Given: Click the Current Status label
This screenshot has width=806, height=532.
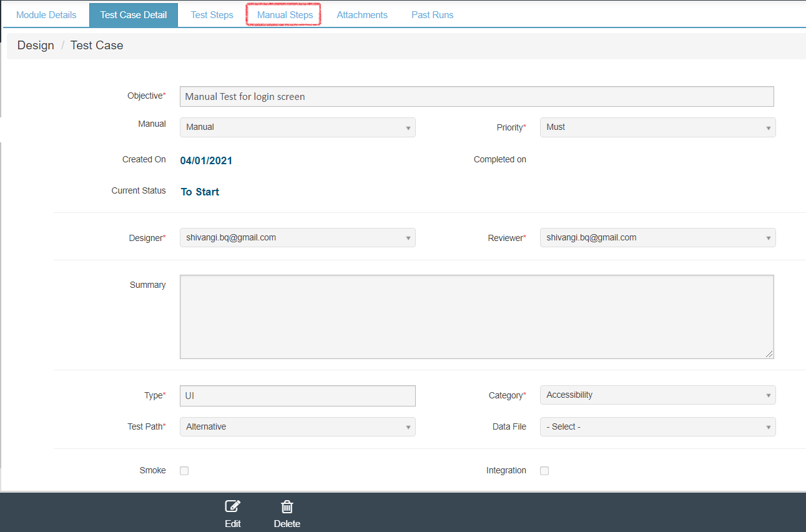Looking at the screenshot, I should (x=139, y=191).
